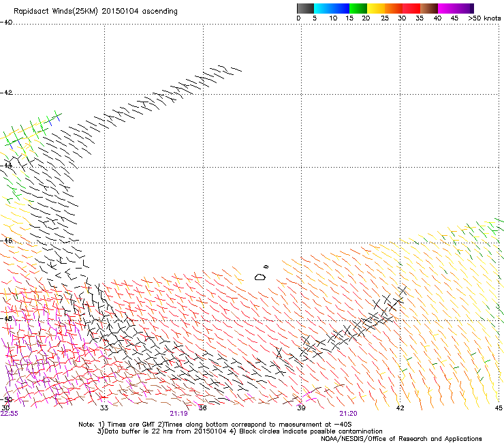Click the '36' longitude label

(202, 408)
